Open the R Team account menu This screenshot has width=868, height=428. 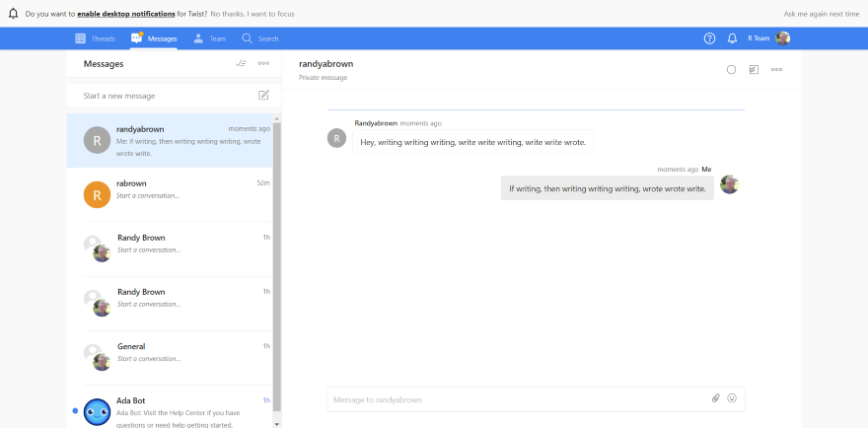[768, 38]
